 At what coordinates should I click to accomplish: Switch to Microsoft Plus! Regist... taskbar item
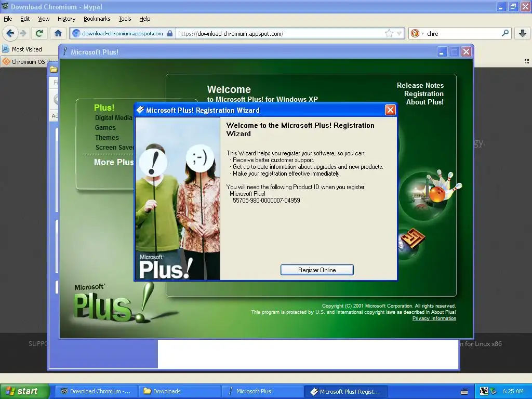[345, 391]
